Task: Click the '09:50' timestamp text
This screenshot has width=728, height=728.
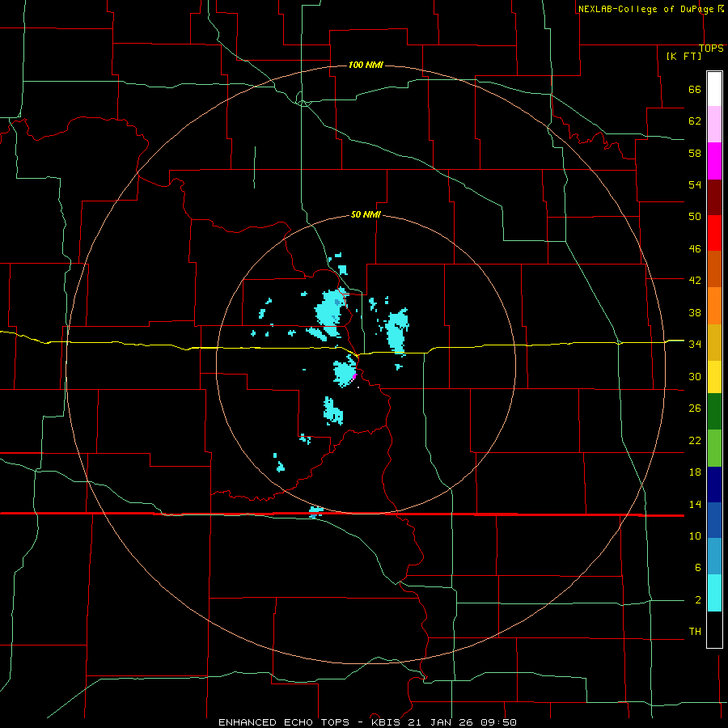Action: pyautogui.click(x=498, y=722)
